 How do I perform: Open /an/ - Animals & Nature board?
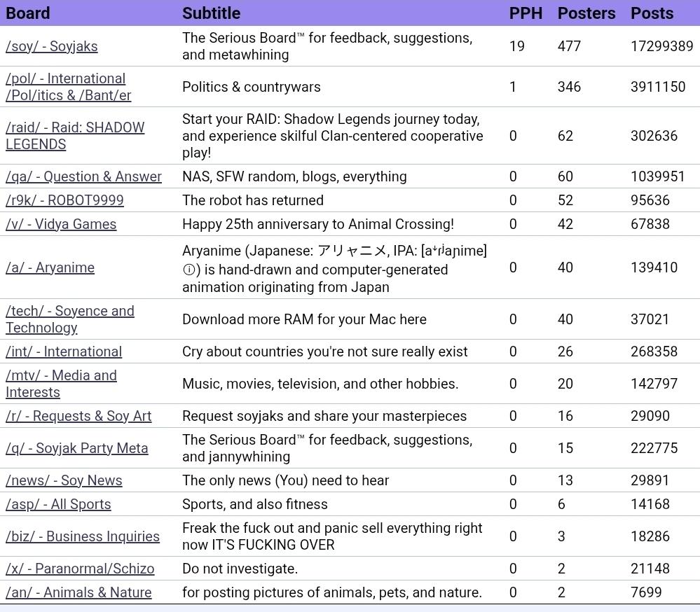pos(78,592)
